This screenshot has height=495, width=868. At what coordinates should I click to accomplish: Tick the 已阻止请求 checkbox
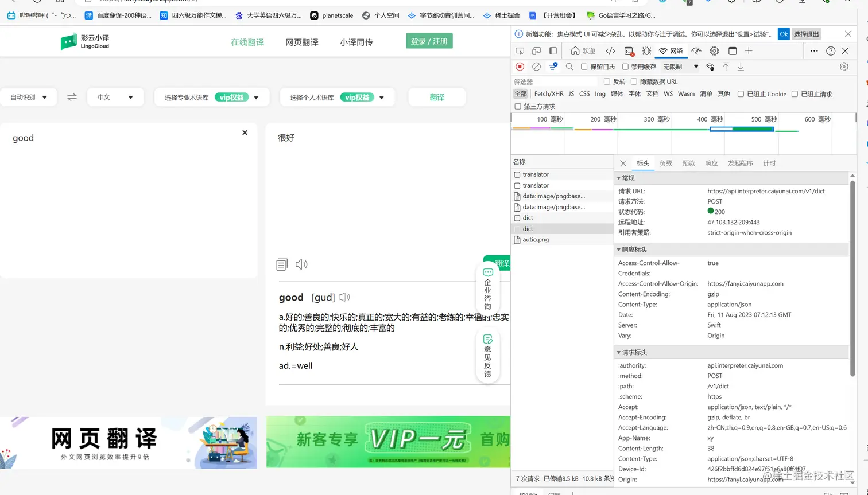click(x=795, y=94)
